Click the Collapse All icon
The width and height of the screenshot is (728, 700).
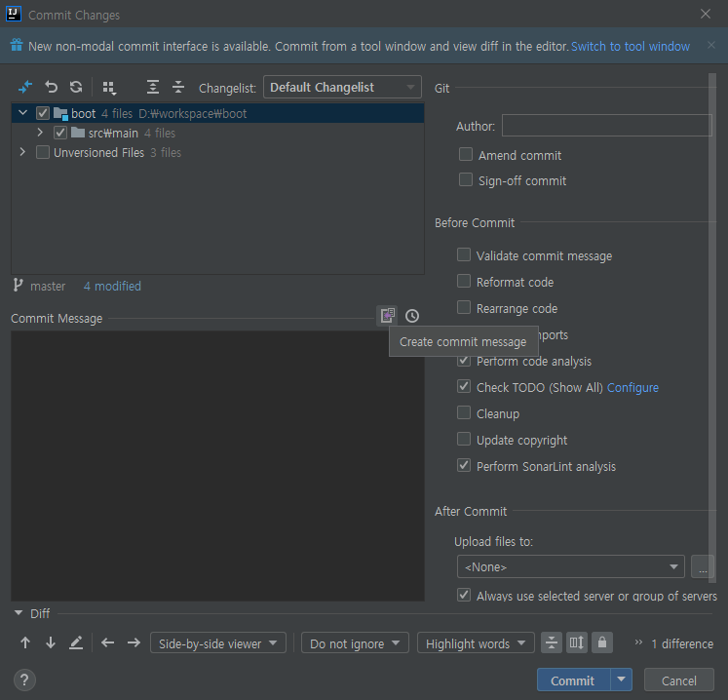[178, 87]
